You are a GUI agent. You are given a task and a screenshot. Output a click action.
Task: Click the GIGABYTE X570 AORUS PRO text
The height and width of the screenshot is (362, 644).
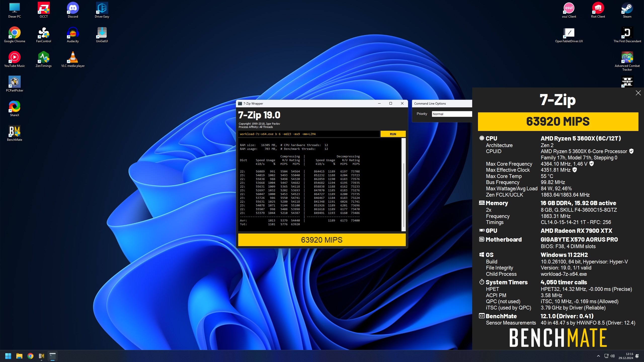click(579, 239)
